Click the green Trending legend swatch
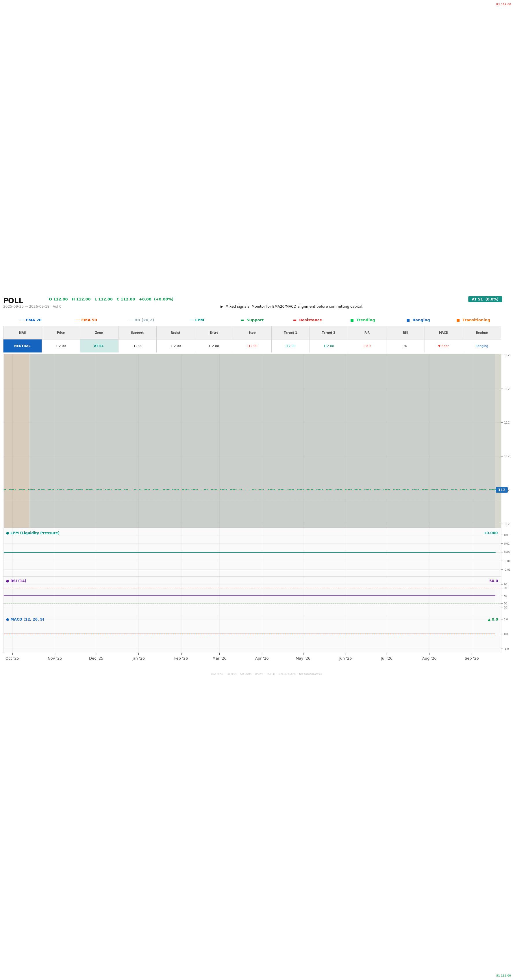The height and width of the screenshot is (980, 515). pyautogui.click(x=352, y=320)
